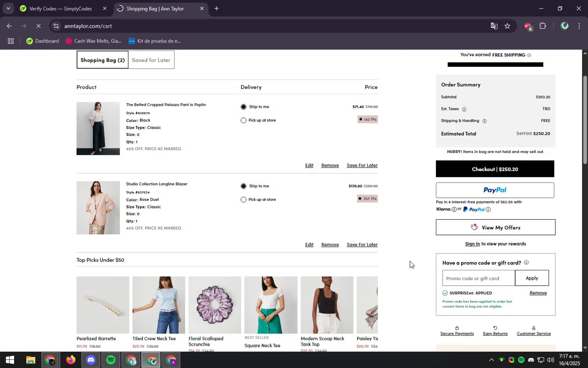The image size is (588, 368).
Task: Open the tab search dropdown arrow
Action: (x=8, y=8)
